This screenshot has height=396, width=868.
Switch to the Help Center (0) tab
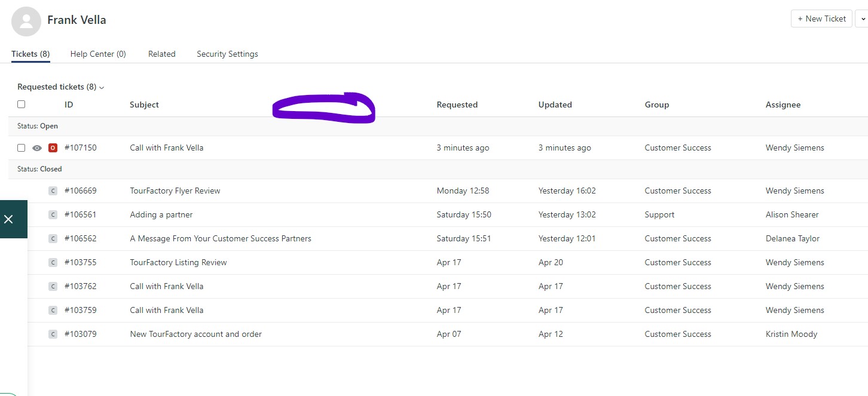[x=98, y=54]
